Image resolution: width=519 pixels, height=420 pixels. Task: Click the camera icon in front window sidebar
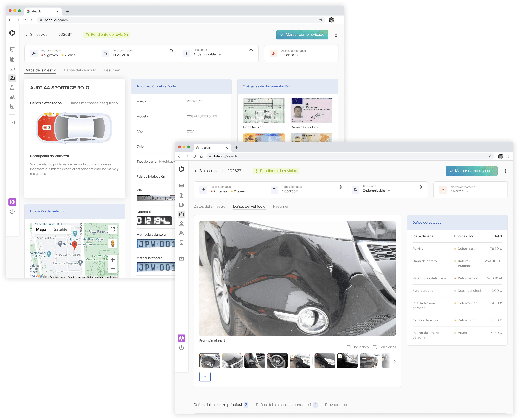click(x=181, y=214)
